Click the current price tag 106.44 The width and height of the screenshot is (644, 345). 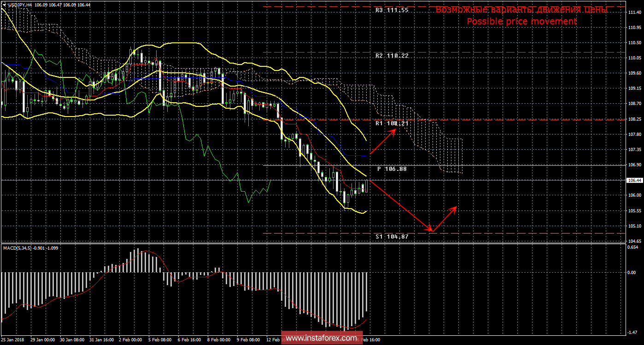pyautogui.click(x=634, y=180)
